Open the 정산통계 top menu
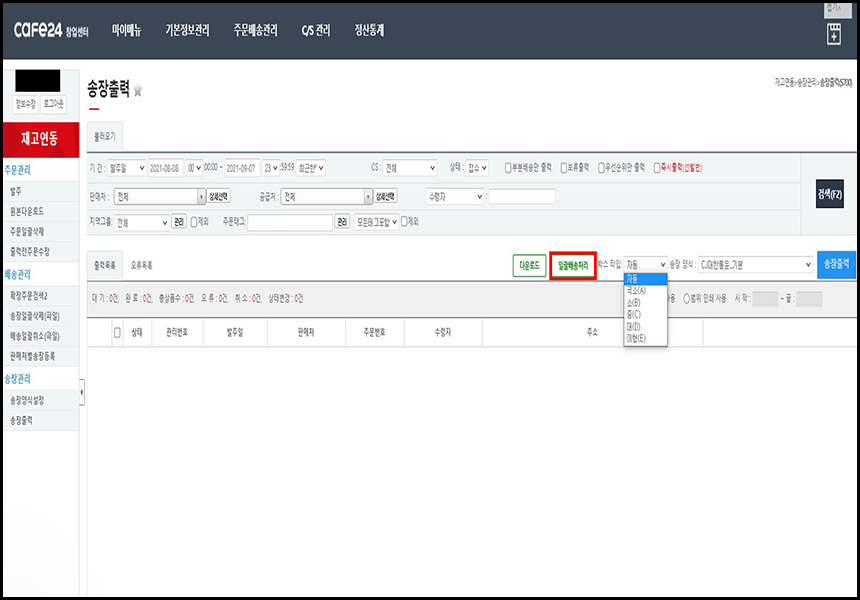The image size is (860, 600). pos(369,30)
